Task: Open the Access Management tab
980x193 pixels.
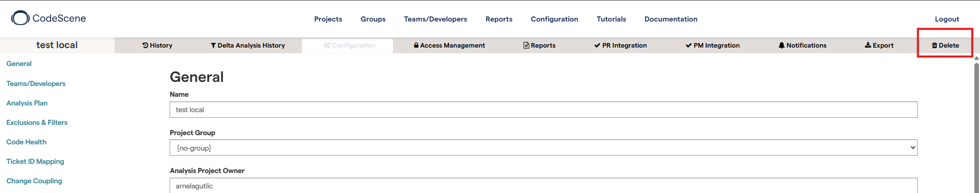Action: pos(449,46)
